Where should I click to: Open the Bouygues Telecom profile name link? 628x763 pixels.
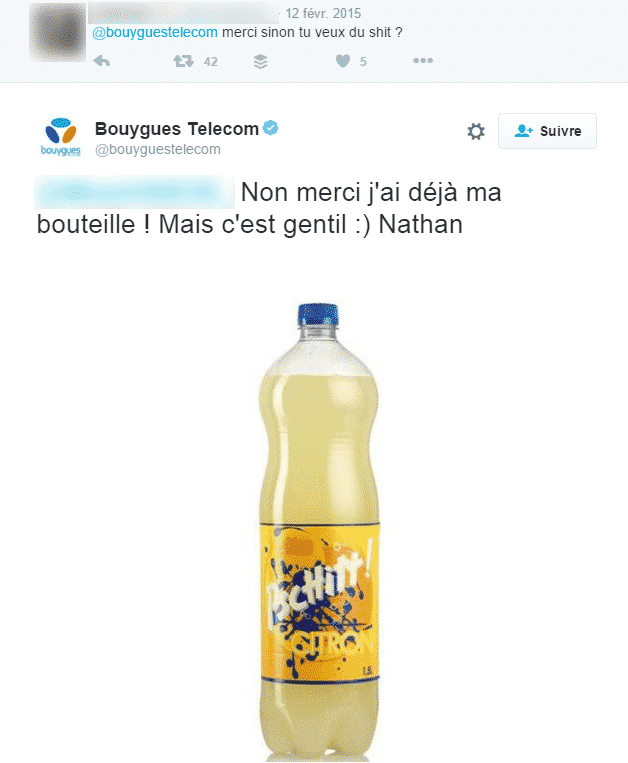(x=177, y=129)
